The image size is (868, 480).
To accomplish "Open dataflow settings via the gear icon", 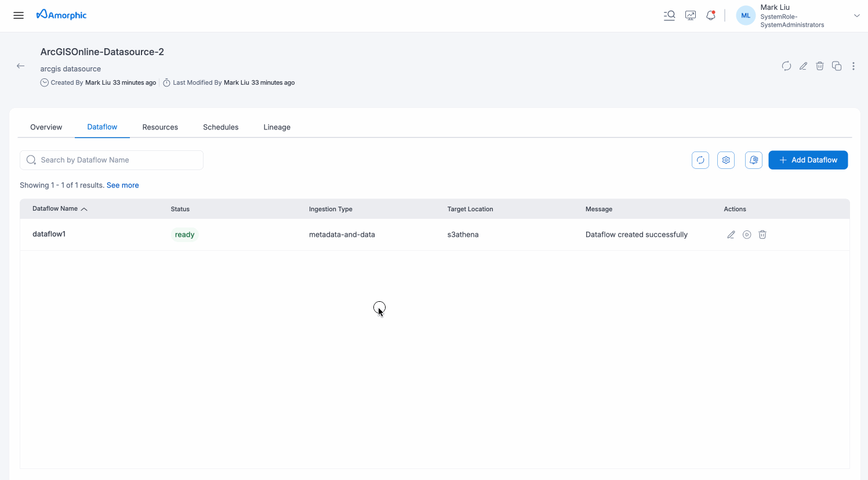I will [x=725, y=160].
